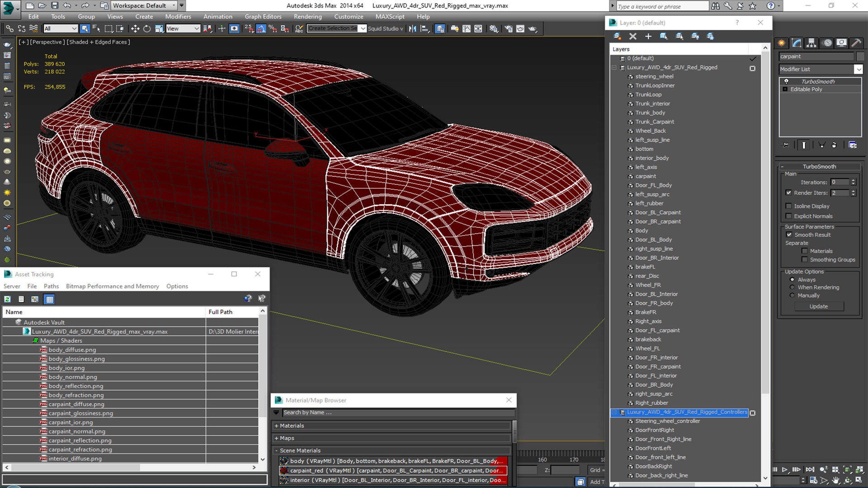
Task: Click the Select and Rotate tool
Action: tap(147, 28)
